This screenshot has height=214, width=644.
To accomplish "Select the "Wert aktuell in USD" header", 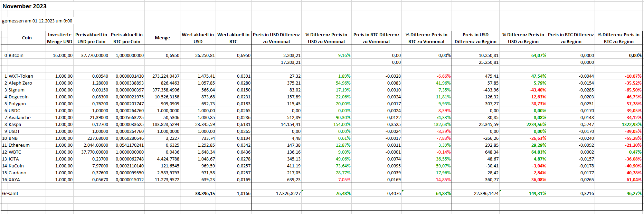I will click(198, 38).
